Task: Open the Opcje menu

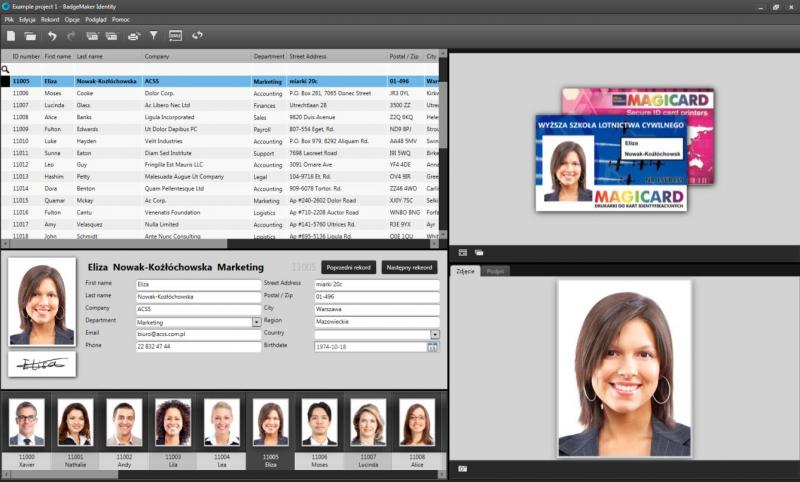Action: 72,19
